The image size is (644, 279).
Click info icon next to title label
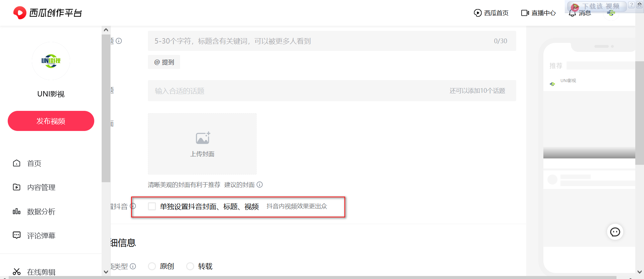coord(119,41)
